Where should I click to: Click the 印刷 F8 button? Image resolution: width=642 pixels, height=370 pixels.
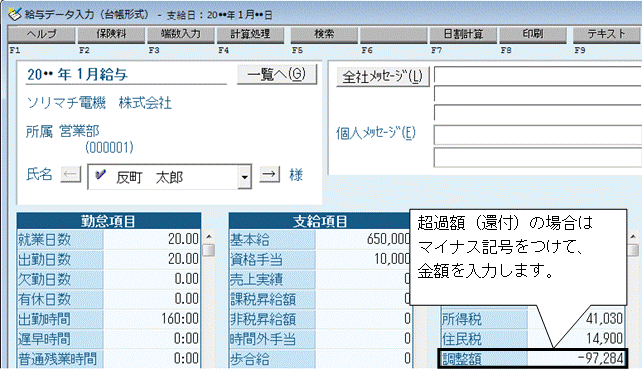(x=533, y=34)
